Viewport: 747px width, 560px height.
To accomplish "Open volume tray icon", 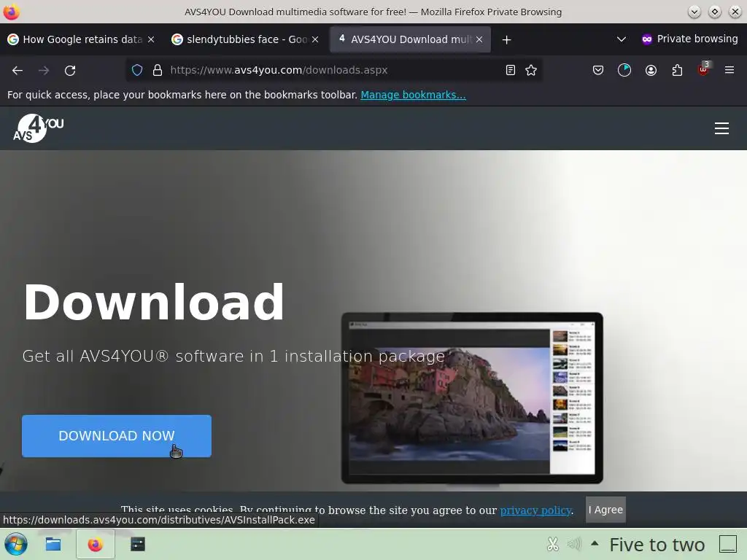I will (x=575, y=544).
